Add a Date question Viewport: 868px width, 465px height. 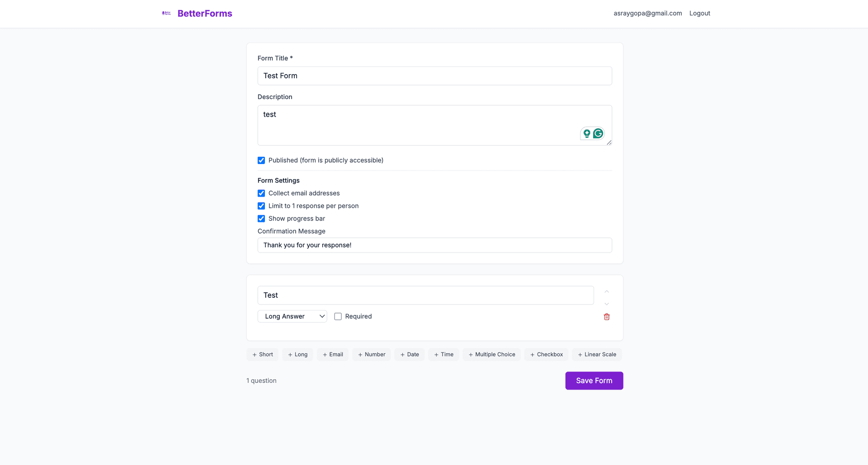pos(409,354)
